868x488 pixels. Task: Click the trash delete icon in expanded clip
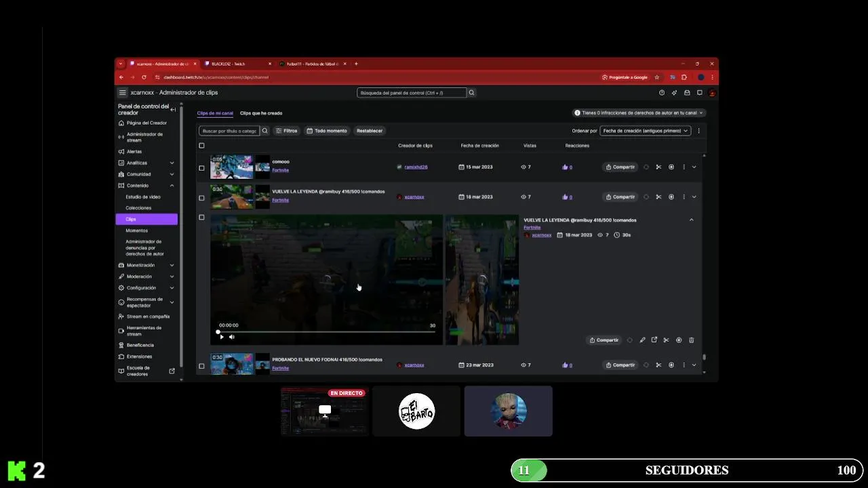coord(692,340)
